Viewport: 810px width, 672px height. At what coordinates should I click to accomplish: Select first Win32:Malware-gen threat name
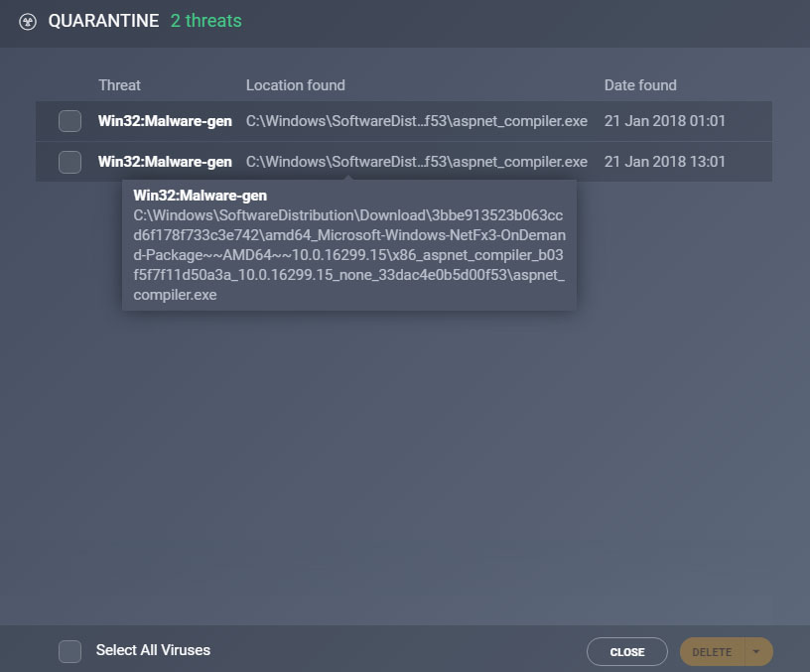[165, 121]
